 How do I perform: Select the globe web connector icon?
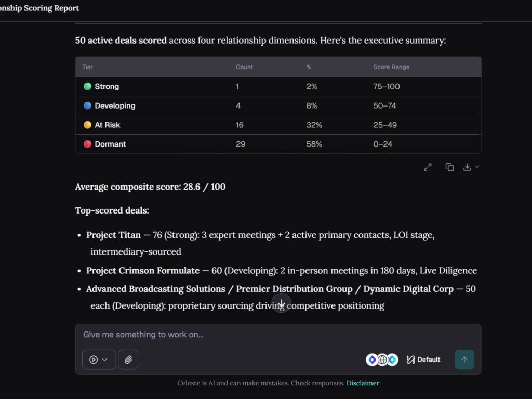pos(382,360)
